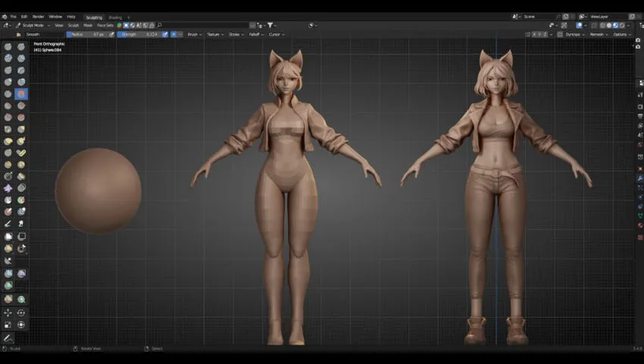Image resolution: width=644 pixels, height=364 pixels.
Task: Open the header Sculpt menu
Action: (73, 26)
